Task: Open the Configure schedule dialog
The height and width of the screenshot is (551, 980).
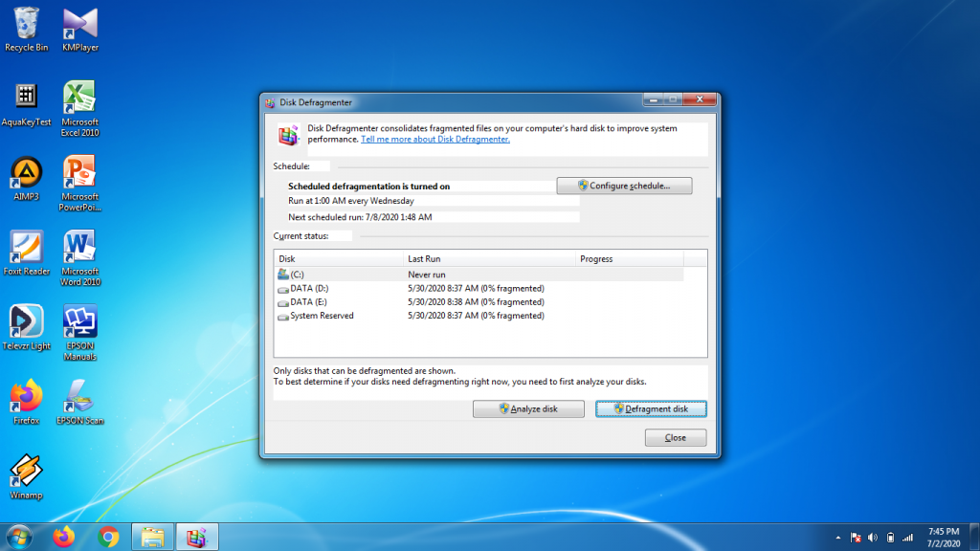Action: [x=624, y=186]
